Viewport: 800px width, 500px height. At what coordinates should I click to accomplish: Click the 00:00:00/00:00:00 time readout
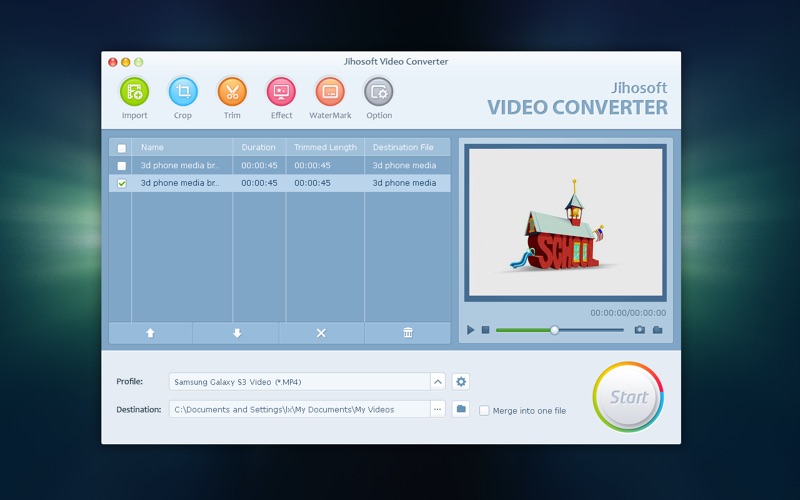click(628, 313)
